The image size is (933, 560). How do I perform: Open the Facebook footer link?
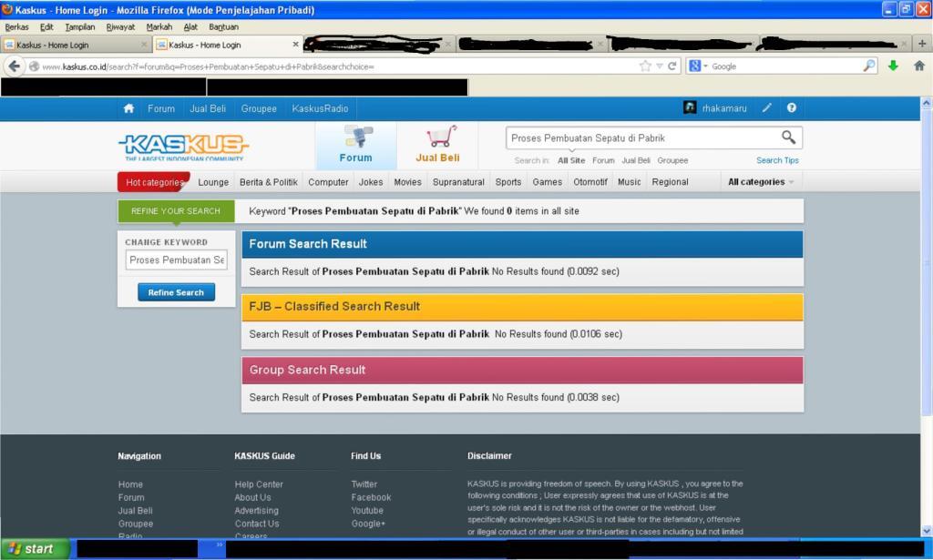click(372, 497)
